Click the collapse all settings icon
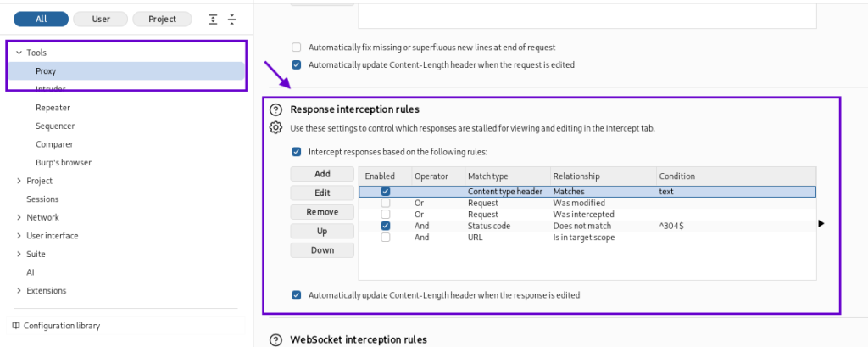This screenshot has height=347, width=868. point(232,20)
